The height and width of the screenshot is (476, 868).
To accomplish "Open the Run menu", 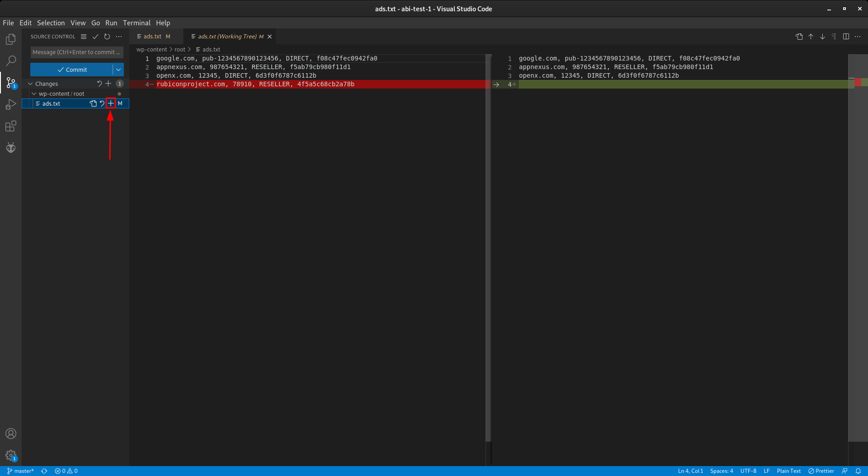I will pyautogui.click(x=111, y=23).
